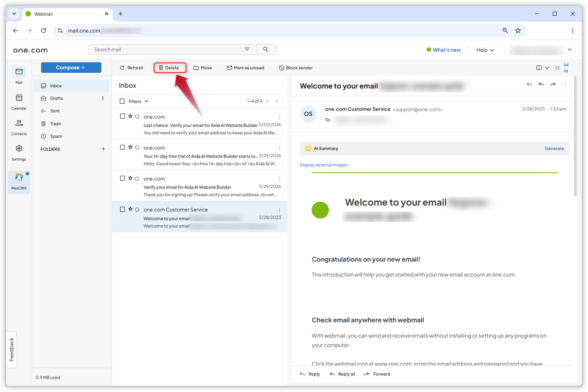588x392 pixels.
Task: Go to previous page of messages
Action: pyautogui.click(x=268, y=101)
